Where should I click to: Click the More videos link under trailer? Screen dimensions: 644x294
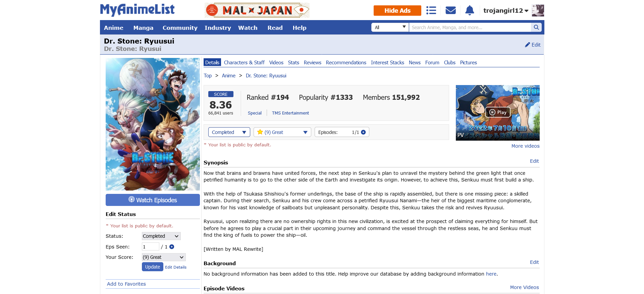coord(526,146)
